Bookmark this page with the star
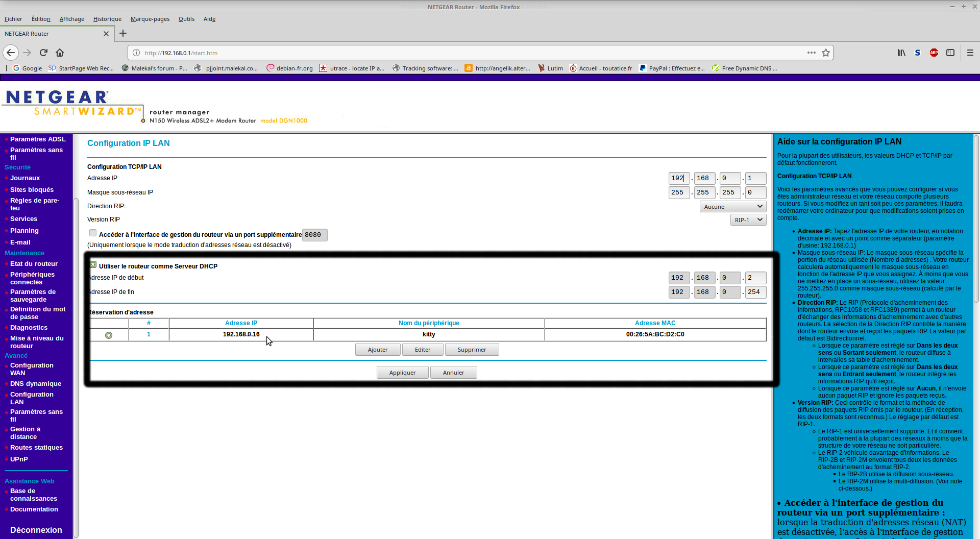 (826, 53)
